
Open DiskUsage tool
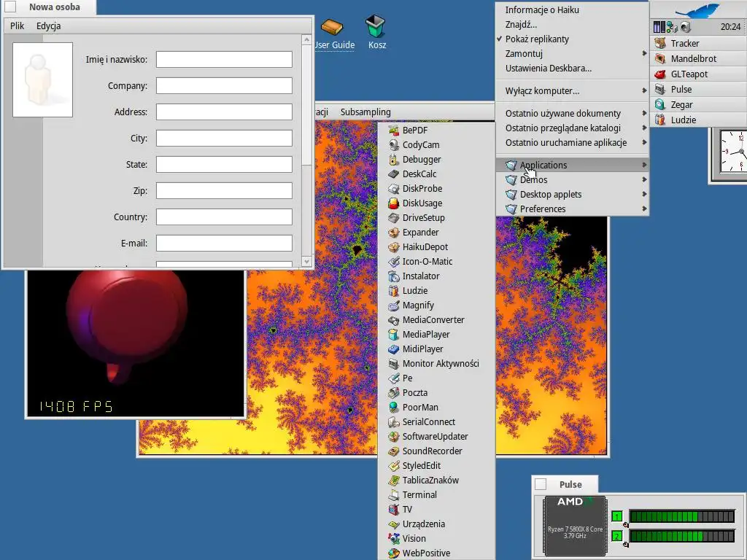(436, 203)
